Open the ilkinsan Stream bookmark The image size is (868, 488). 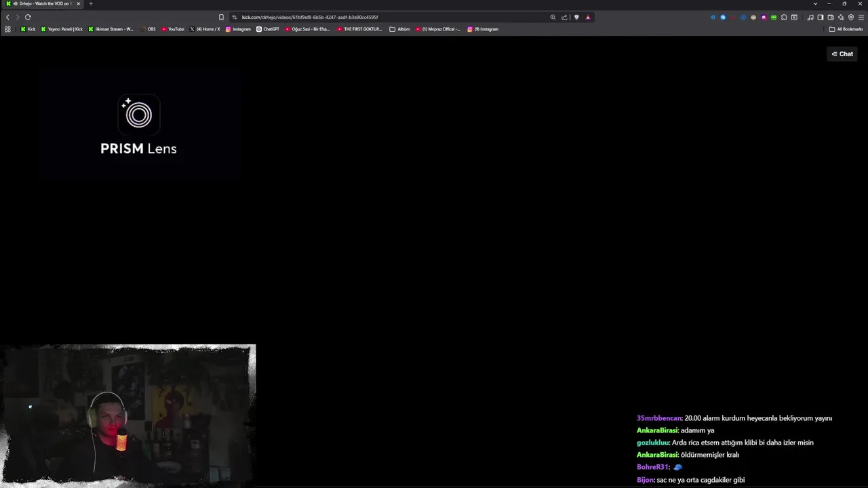[x=111, y=29]
